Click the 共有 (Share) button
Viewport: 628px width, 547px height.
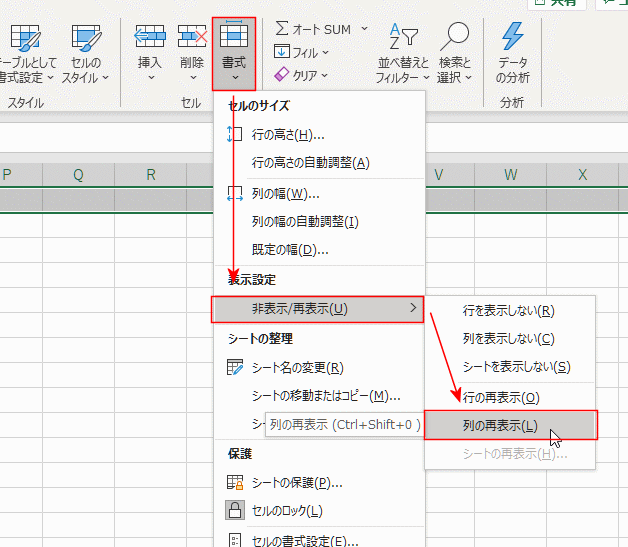556,3
